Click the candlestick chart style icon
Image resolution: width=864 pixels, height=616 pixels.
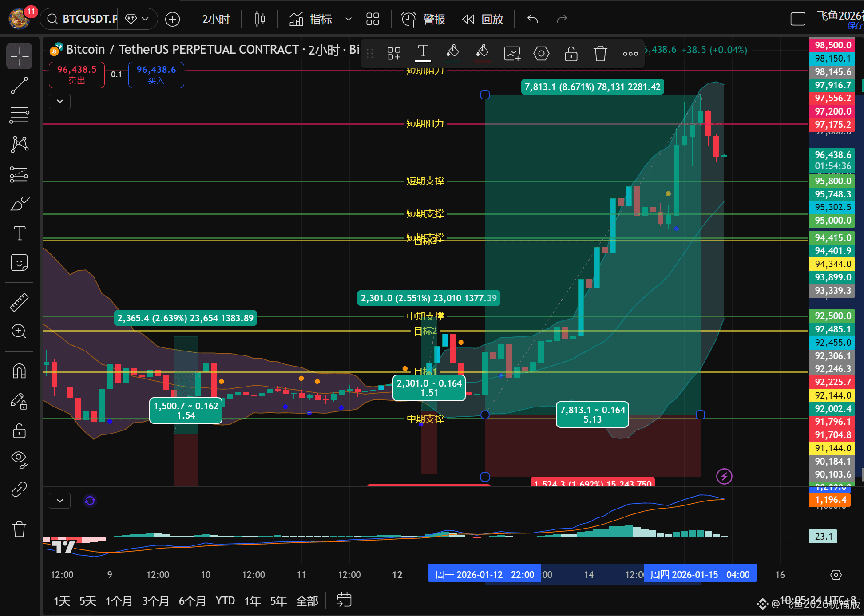pos(260,19)
